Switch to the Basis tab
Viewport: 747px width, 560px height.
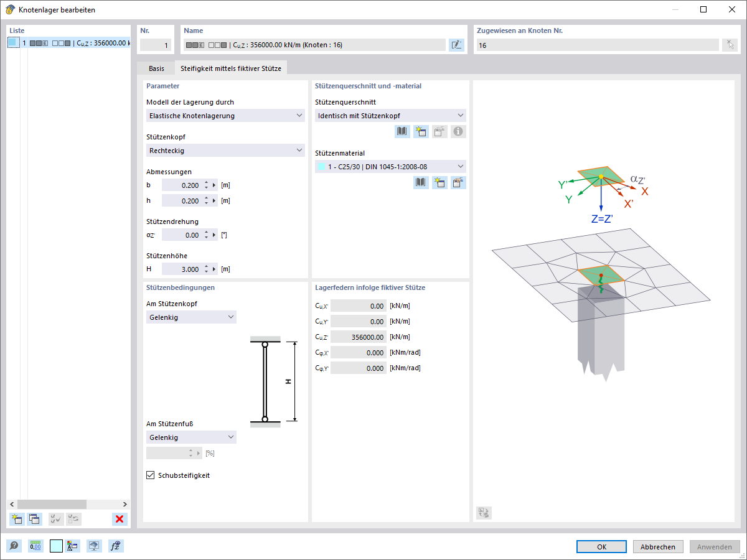[156, 68]
